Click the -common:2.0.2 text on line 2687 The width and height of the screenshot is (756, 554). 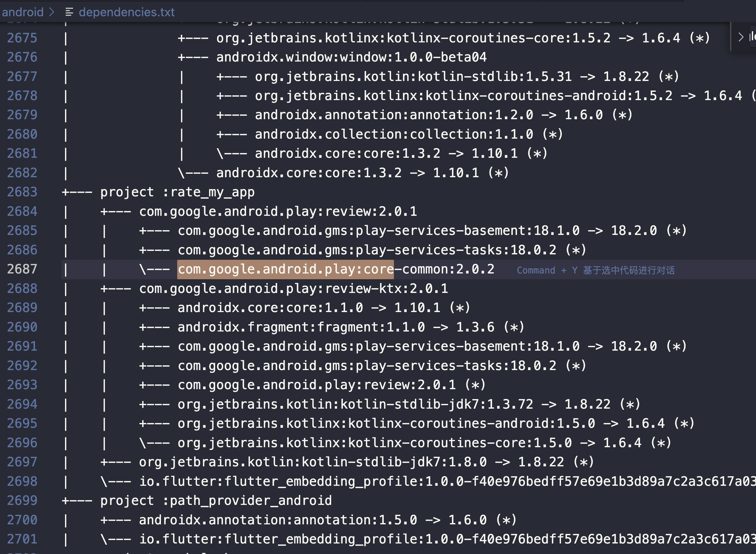click(444, 269)
